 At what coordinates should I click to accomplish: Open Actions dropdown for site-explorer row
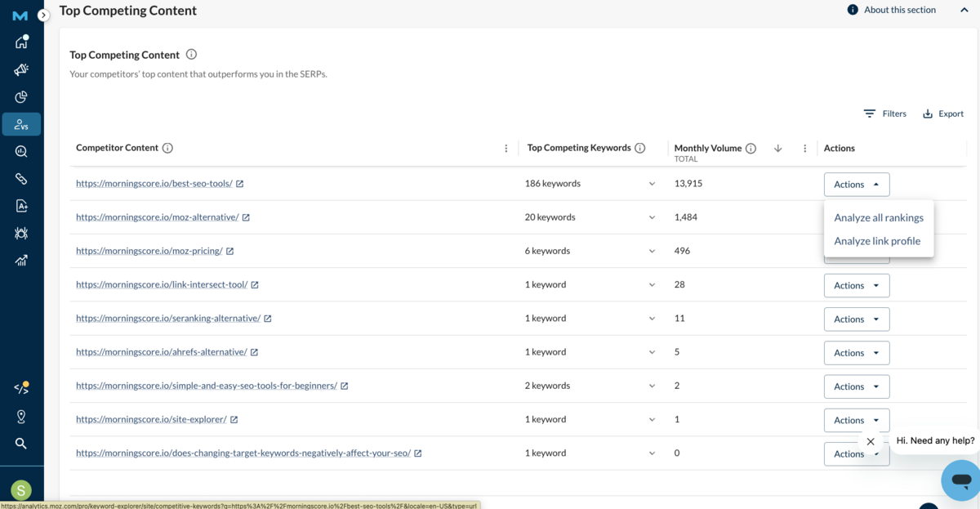(857, 420)
